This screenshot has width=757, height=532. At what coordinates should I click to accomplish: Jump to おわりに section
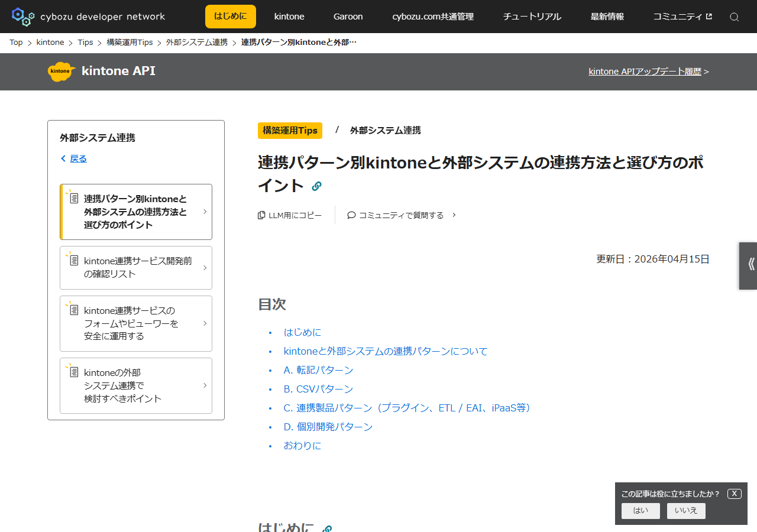[302, 446]
